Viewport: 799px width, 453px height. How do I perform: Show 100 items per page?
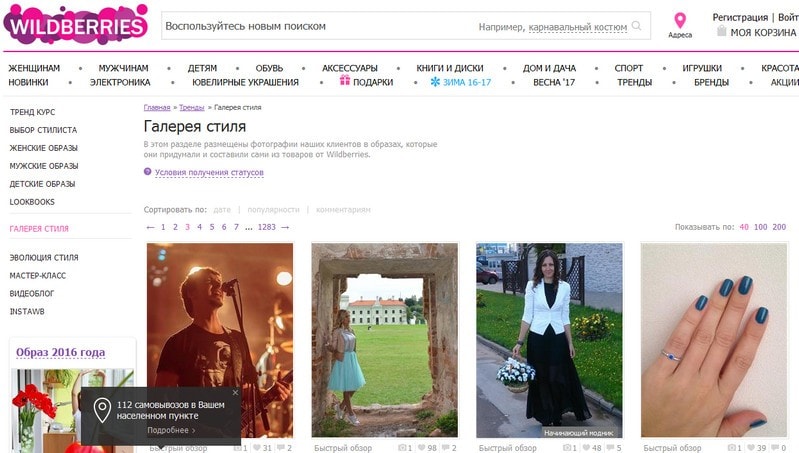(761, 227)
